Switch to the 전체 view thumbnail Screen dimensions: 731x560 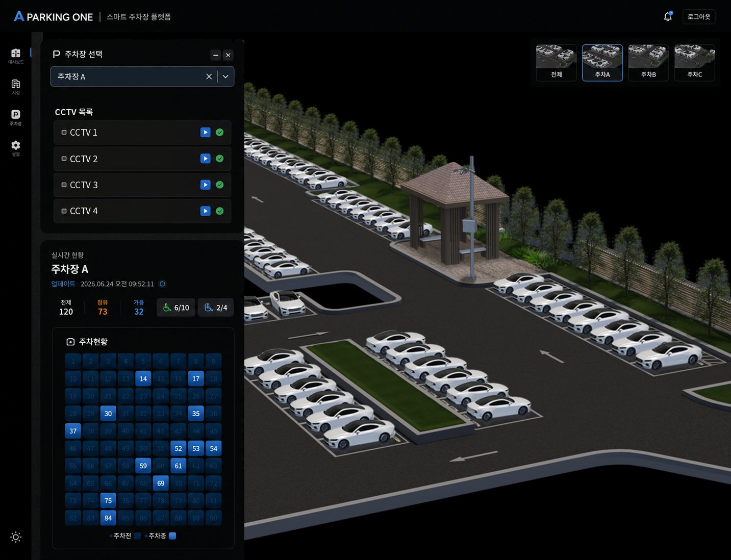[x=557, y=63]
